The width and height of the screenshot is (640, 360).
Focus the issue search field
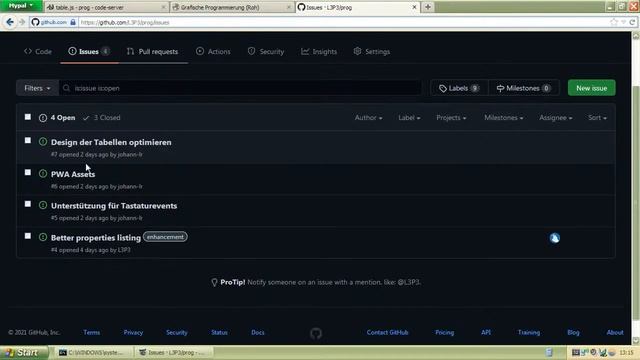point(241,88)
